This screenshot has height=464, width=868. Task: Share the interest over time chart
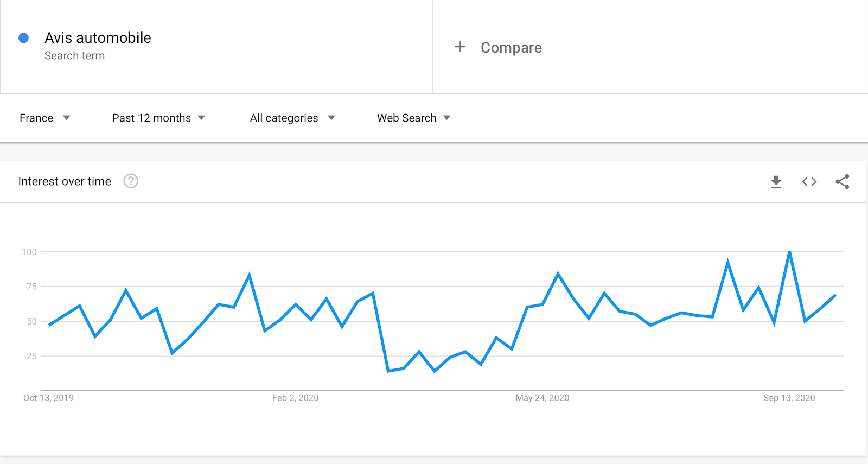843,182
